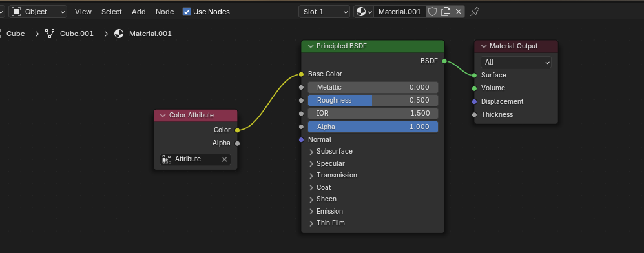Open the Object shader type dropdown

click(37, 12)
